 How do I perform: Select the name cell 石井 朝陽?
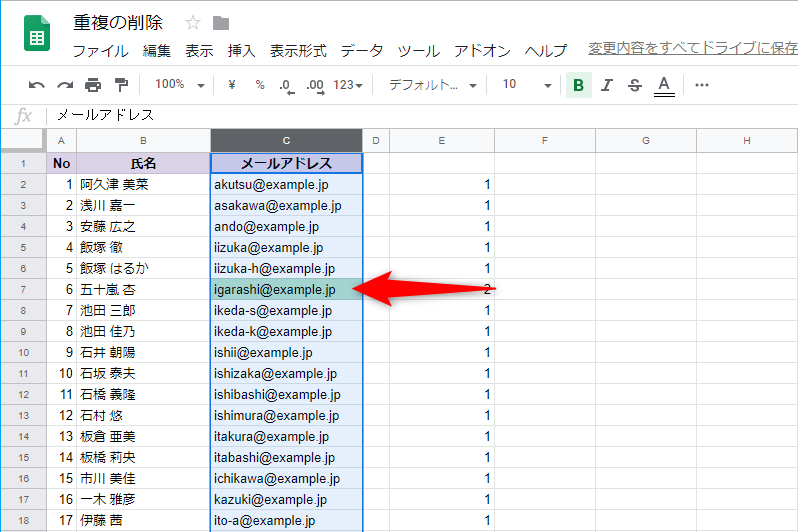[144, 352]
